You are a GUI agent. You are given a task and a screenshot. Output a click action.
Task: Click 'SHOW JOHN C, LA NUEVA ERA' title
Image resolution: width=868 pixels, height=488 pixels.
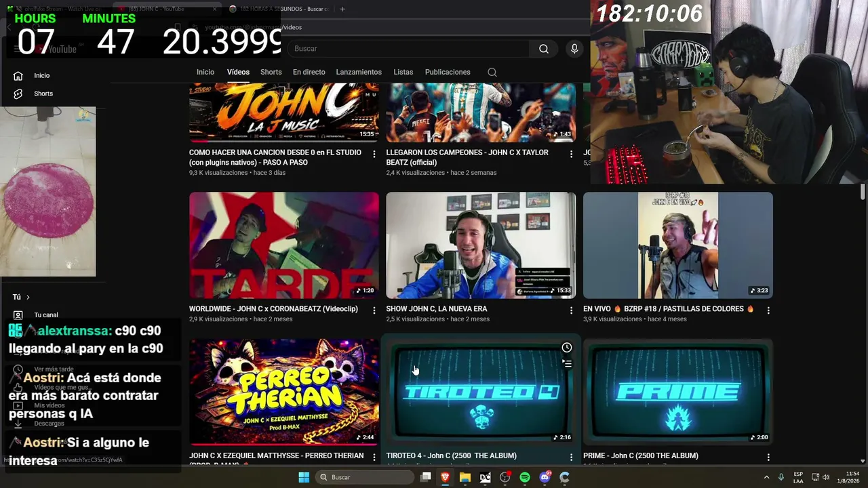(x=437, y=309)
